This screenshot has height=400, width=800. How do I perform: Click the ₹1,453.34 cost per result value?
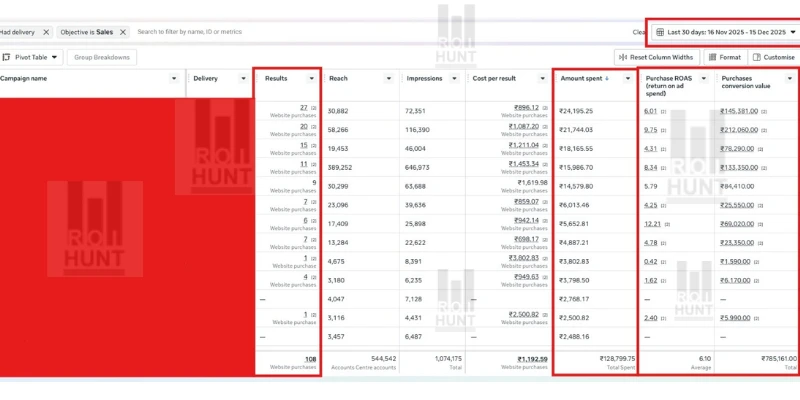[524, 164]
